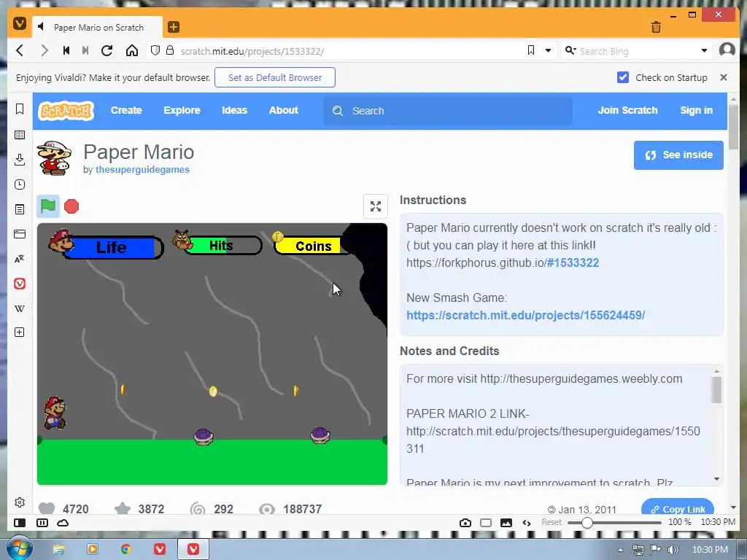The width and height of the screenshot is (747, 560).
Task: Open the Create menu item
Action: [126, 110]
